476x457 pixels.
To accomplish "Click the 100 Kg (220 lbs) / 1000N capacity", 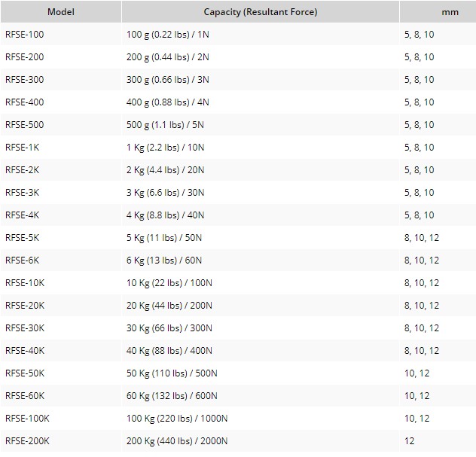I will coord(176,419).
